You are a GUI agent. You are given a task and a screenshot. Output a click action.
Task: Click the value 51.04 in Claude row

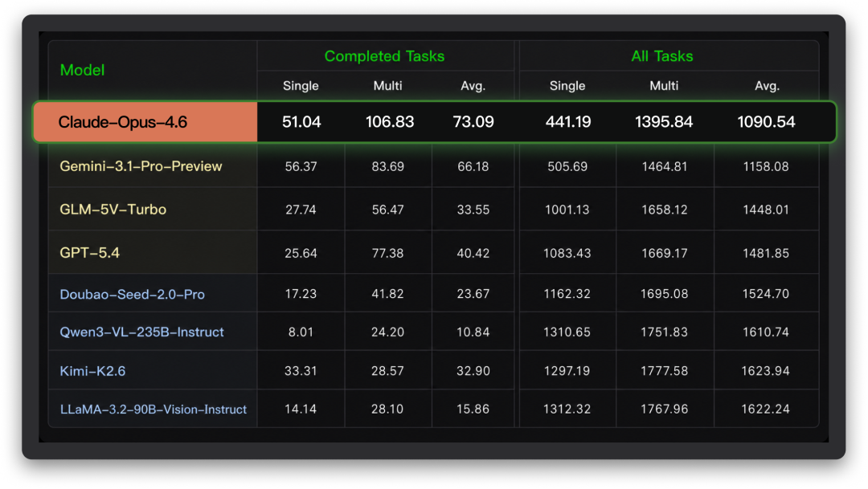click(301, 122)
